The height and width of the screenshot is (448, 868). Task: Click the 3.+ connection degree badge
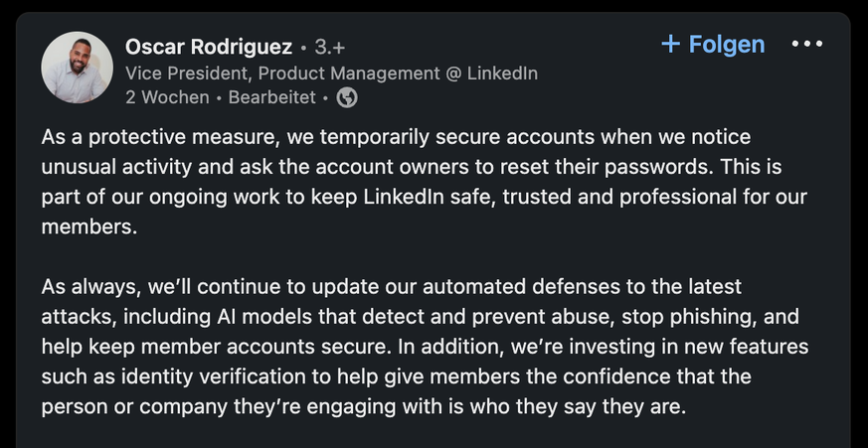click(x=330, y=48)
